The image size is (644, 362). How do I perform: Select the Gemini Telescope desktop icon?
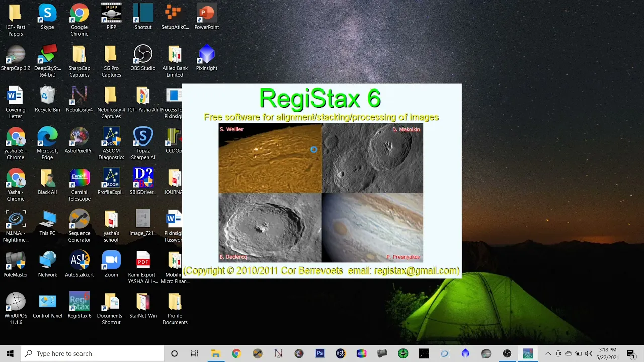pyautogui.click(x=79, y=185)
